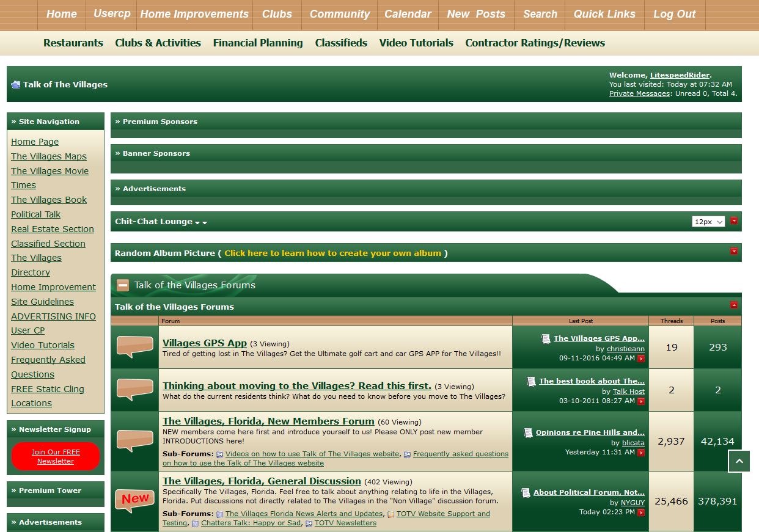759x532 pixels.
Task: Open the Political Talk sidebar link
Action: [x=36, y=214]
